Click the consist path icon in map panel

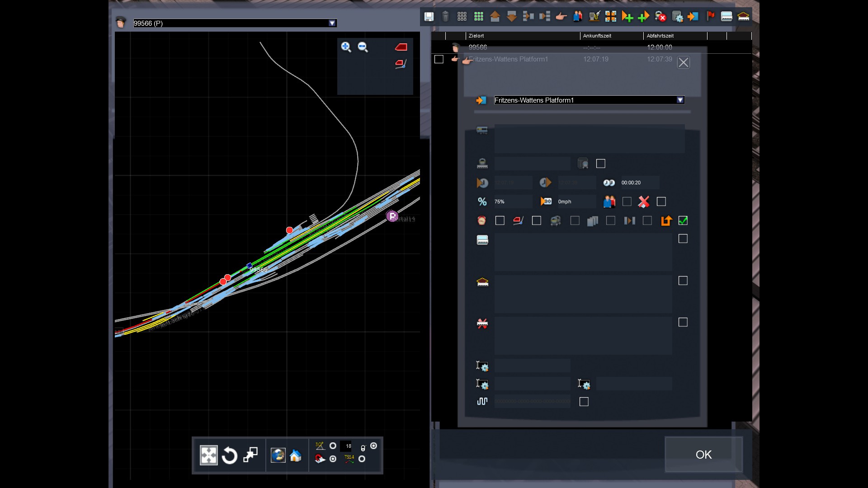point(401,64)
